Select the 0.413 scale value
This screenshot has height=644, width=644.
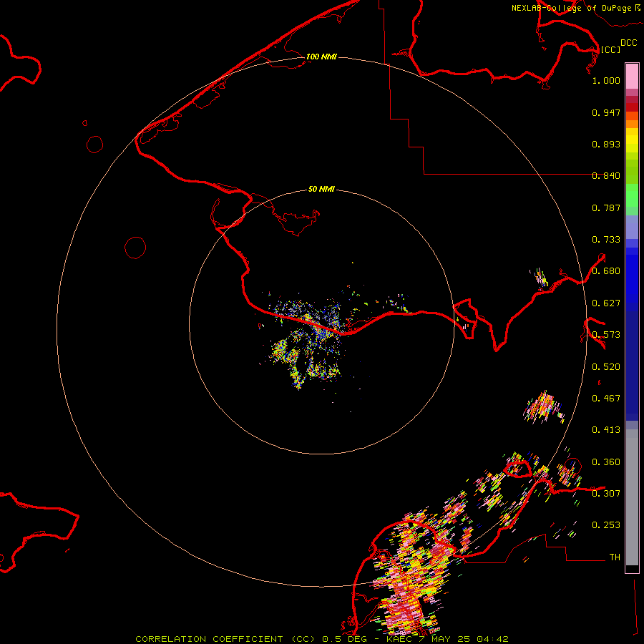point(606,430)
